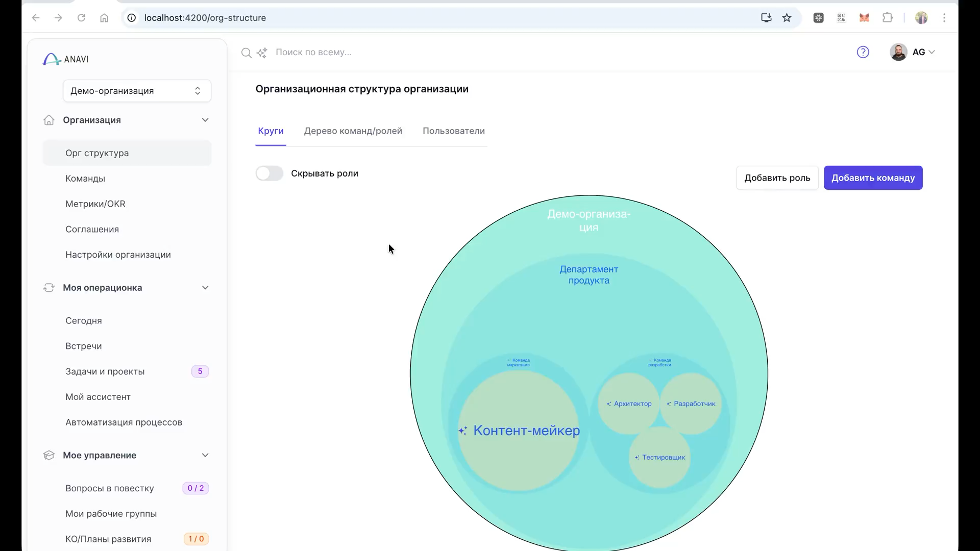Click the ANAVI logo icon
This screenshot has width=980, height=551.
51,59
